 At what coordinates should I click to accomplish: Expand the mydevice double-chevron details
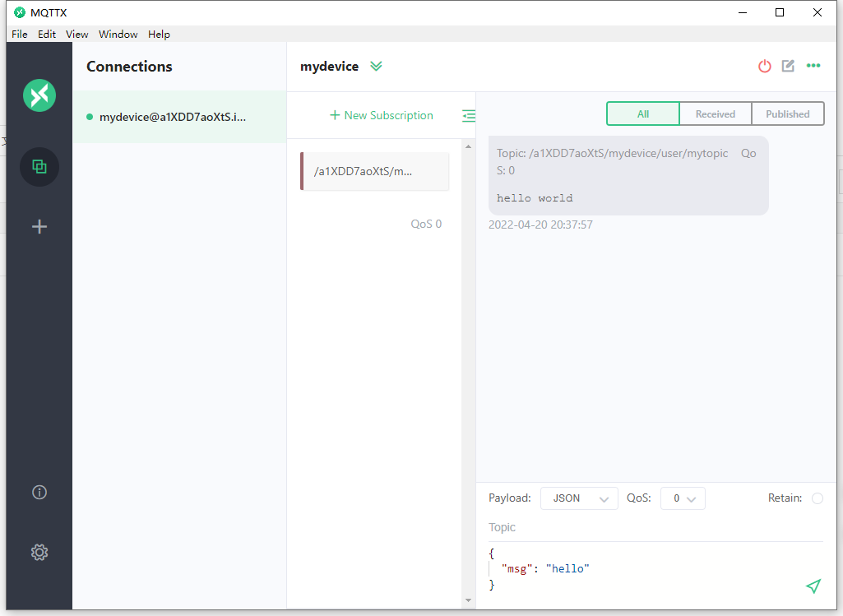(x=377, y=66)
